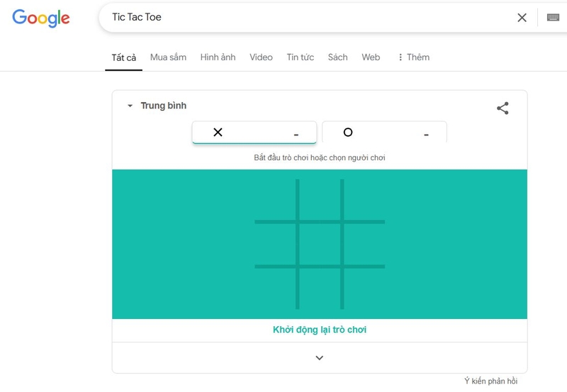Image resolution: width=567 pixels, height=392 pixels.
Task: Open the Trung bình difficulty dropdown
Action: (157, 106)
